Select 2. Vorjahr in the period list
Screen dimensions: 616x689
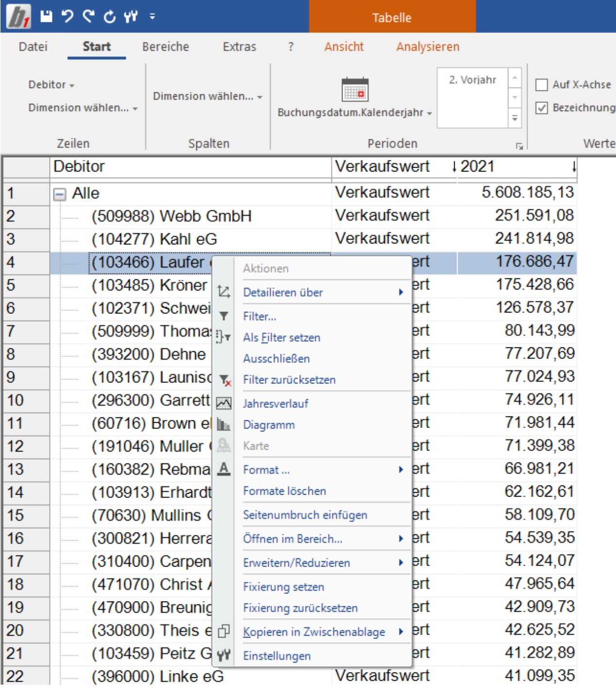(x=473, y=80)
